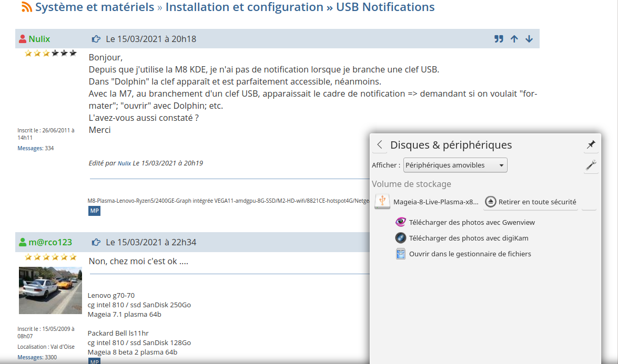Select Télécharger des photos avec Gwenview
This screenshot has height=364, width=618.
465,222
